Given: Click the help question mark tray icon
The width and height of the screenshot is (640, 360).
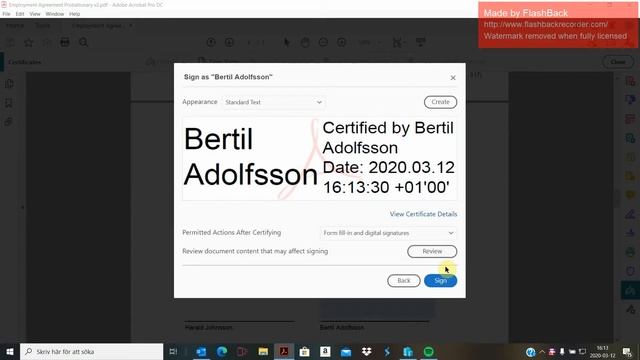Looking at the screenshot, I should (x=531, y=352).
